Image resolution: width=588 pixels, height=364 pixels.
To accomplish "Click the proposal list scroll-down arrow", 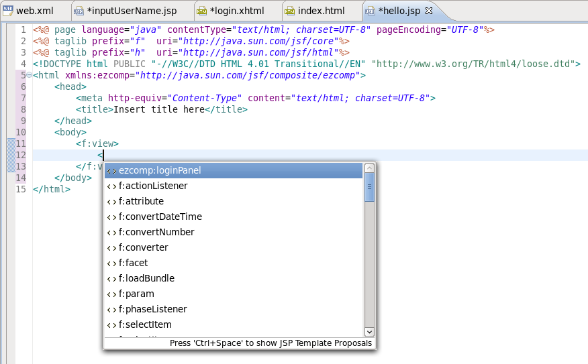I will 369,332.
